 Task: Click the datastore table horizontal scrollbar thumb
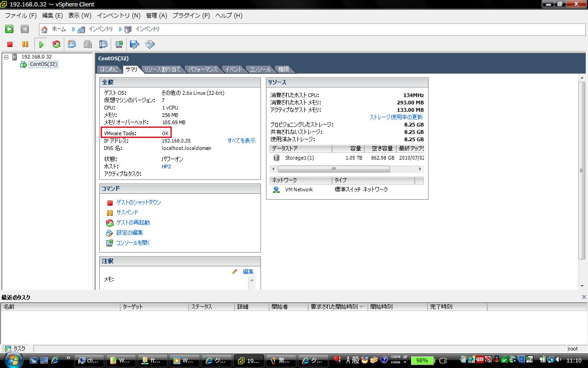coord(334,169)
